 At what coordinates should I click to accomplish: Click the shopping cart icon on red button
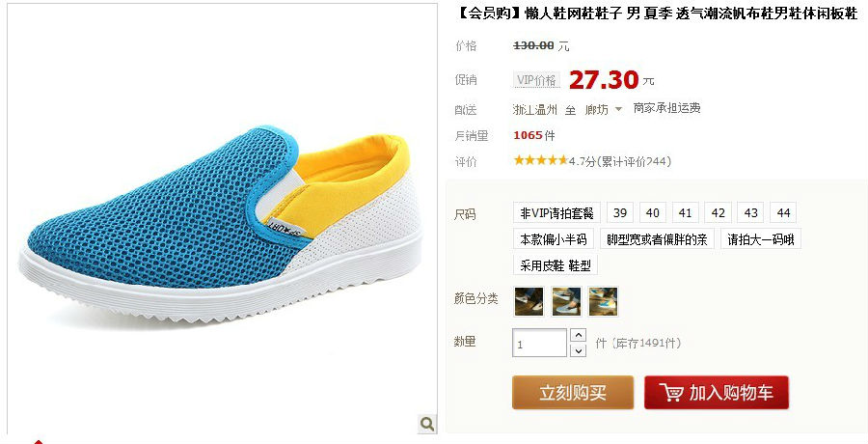[x=671, y=393]
